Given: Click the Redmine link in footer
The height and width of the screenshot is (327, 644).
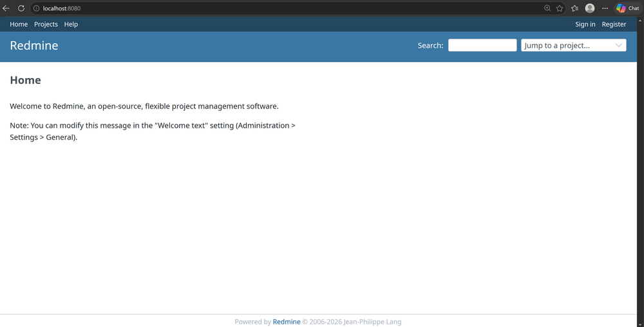Looking at the screenshot, I should tap(287, 322).
